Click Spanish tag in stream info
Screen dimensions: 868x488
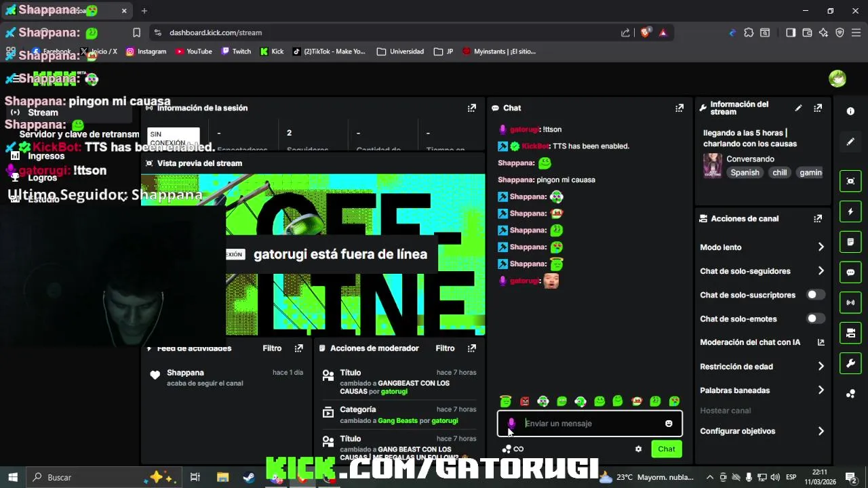(x=745, y=173)
